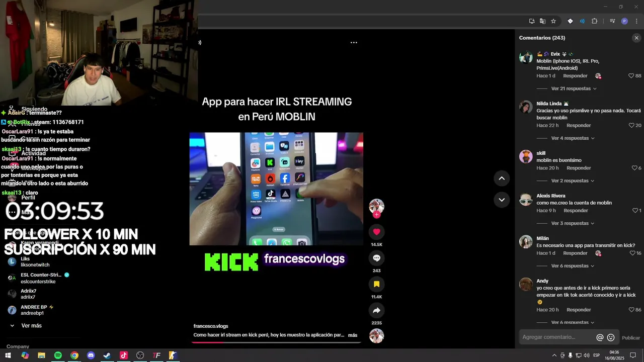Reply to skill's comment with Responder

pyautogui.click(x=579, y=168)
